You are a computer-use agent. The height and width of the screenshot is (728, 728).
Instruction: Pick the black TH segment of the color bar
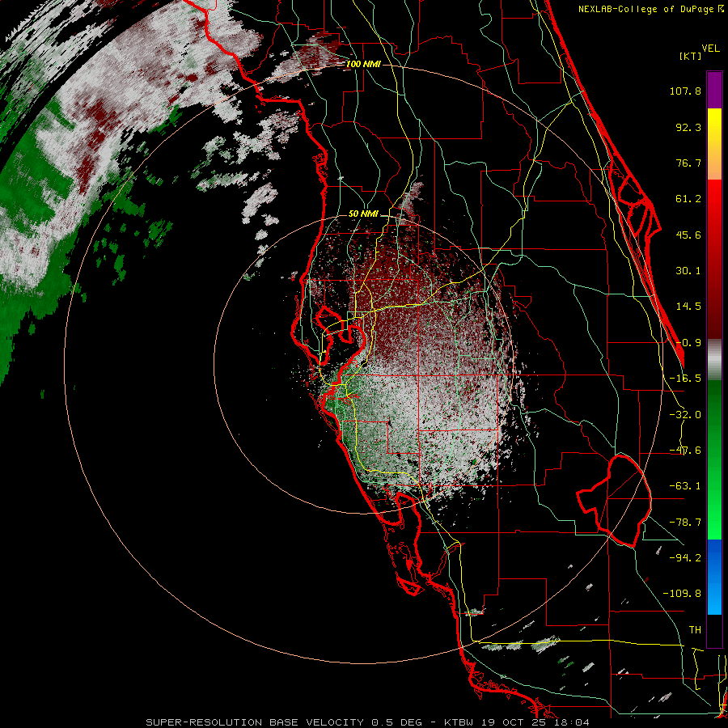point(714,630)
